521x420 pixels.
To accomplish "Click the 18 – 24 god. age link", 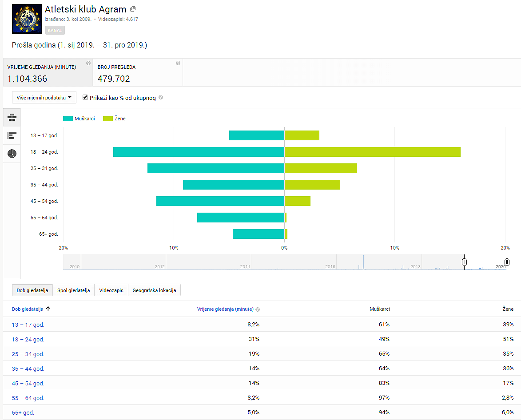I will coord(28,340).
